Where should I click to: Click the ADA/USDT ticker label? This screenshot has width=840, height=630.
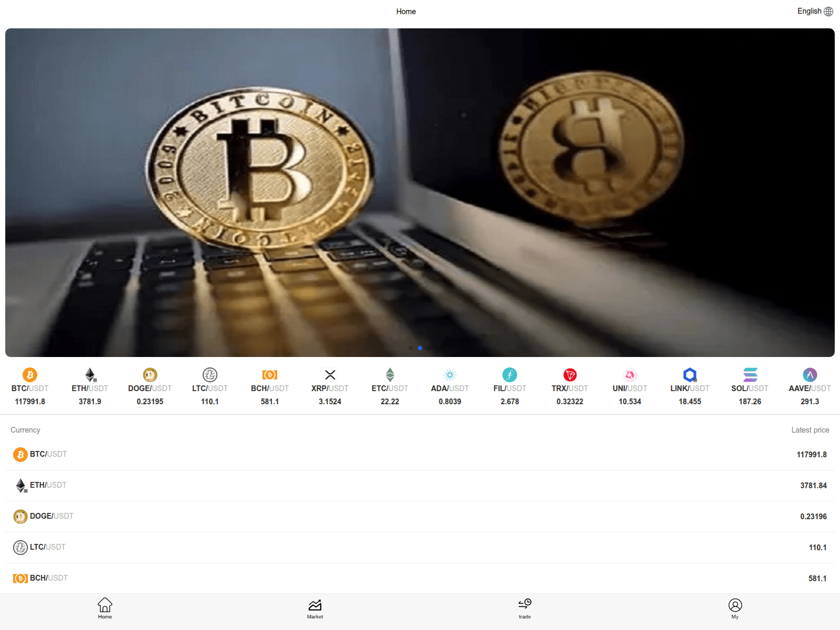[x=450, y=388]
